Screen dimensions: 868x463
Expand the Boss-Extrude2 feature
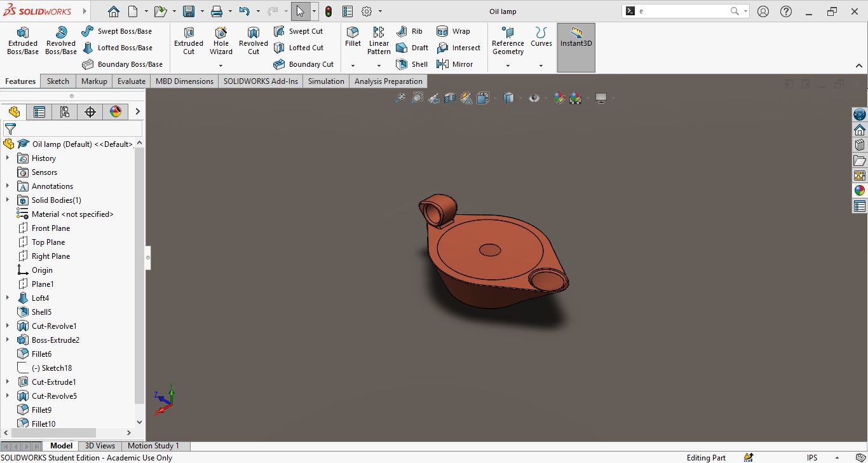coord(8,340)
